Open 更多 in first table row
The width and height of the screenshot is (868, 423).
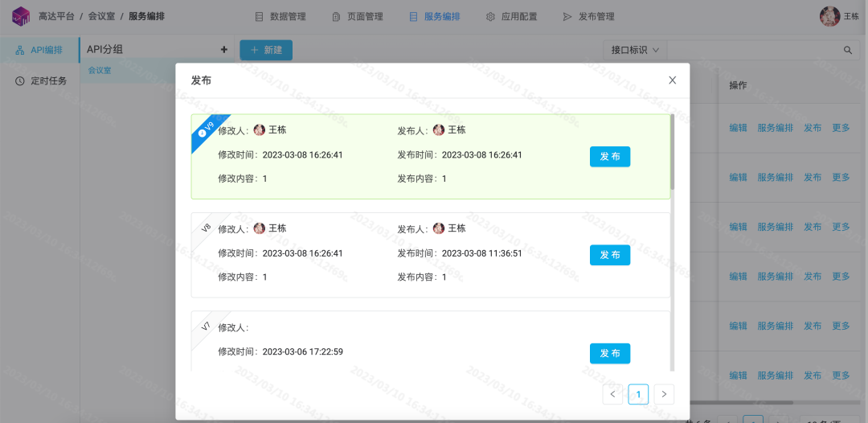841,128
